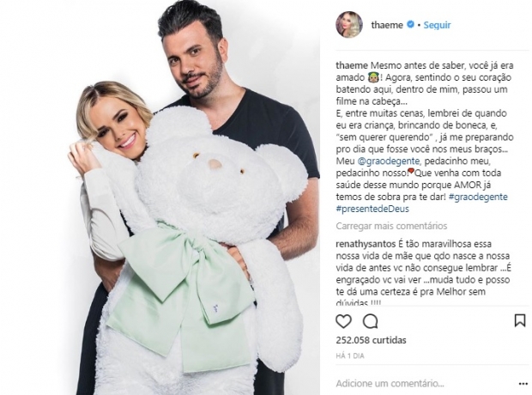
Task: Like the post with the heart icon
Action: 343,321
